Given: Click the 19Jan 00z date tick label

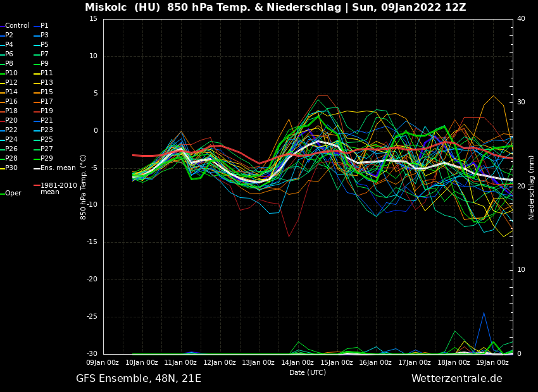Looking at the screenshot, I should pyautogui.click(x=492, y=363).
